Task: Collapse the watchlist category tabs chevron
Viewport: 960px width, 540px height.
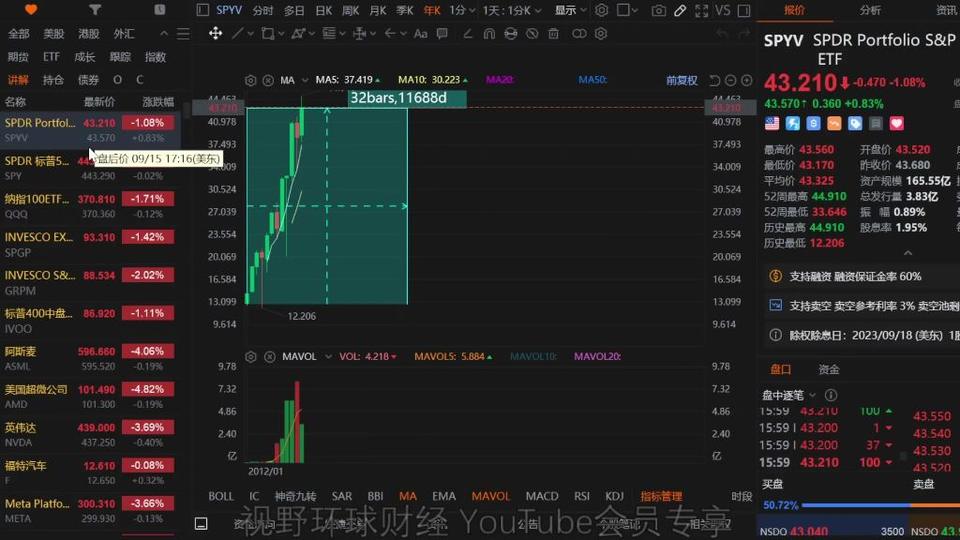Action: click(163, 34)
